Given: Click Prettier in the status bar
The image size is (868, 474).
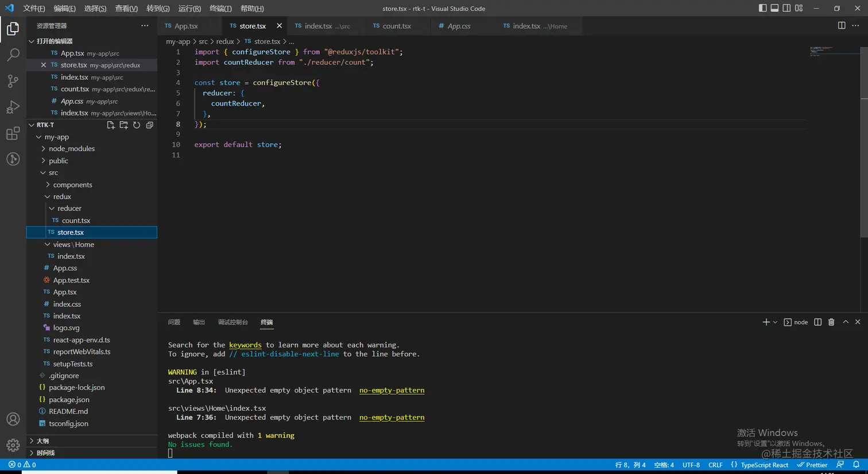Looking at the screenshot, I should [x=812, y=465].
